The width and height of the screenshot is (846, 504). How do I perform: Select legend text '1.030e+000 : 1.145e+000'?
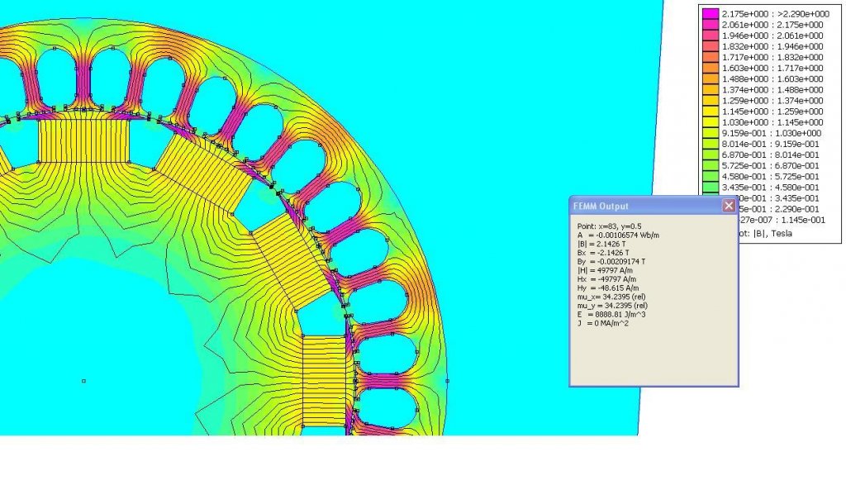pos(772,122)
